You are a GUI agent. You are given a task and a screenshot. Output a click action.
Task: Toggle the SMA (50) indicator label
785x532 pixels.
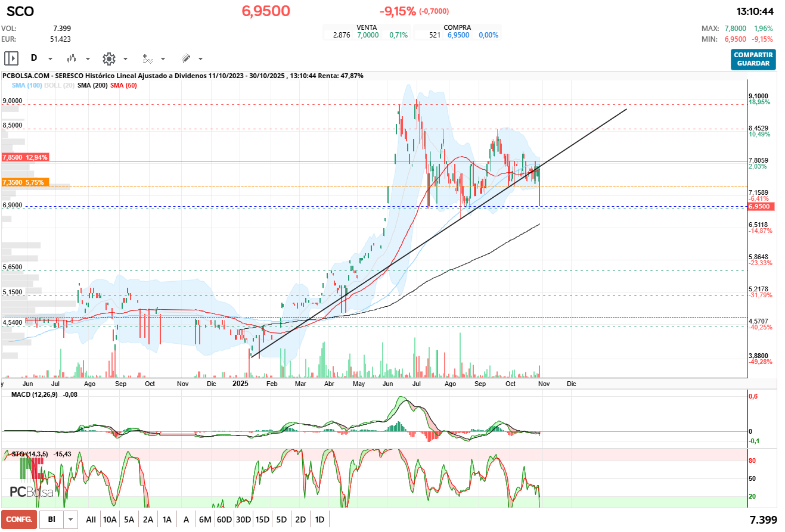[123, 85]
